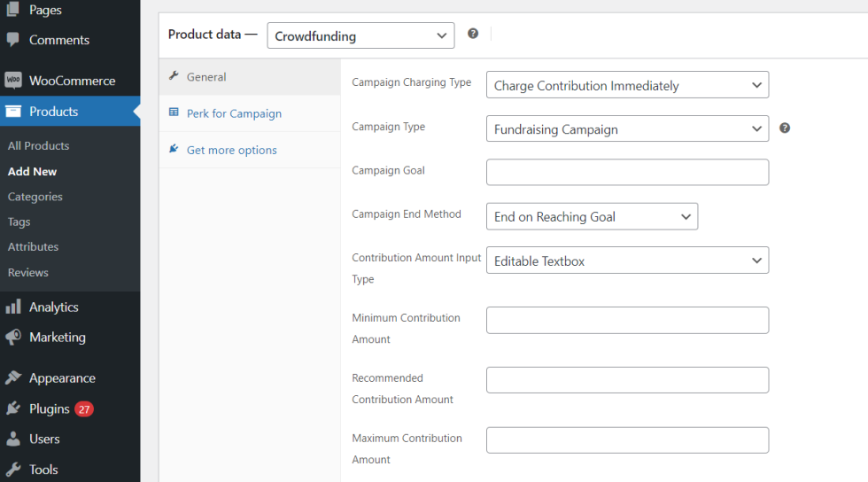Screen dimensions: 868x482
Task: Click help icon beside Product data dropdown
Action: [473, 34]
